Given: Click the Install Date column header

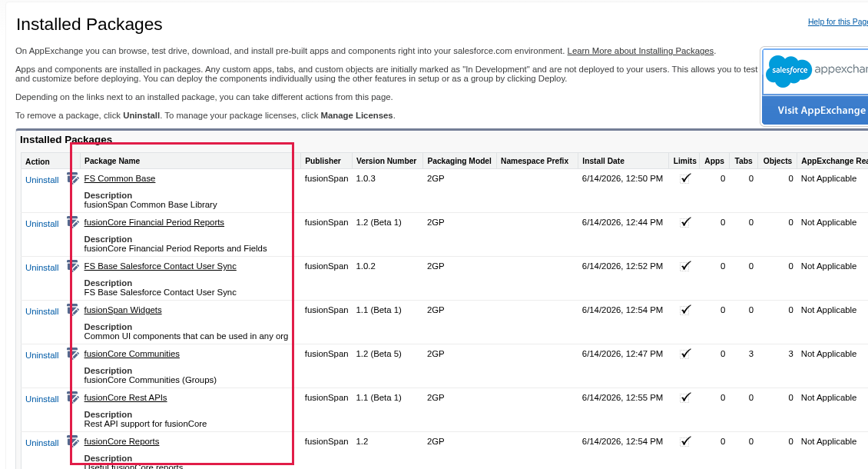Looking at the screenshot, I should [604, 161].
